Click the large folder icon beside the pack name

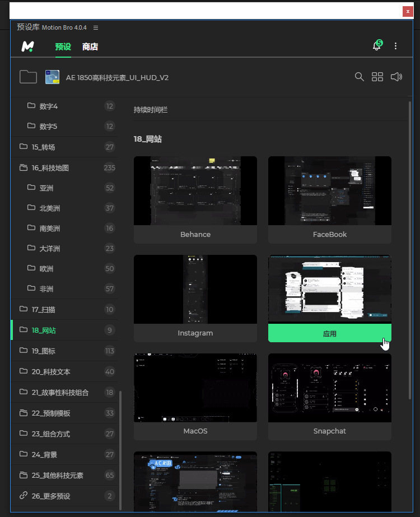pyautogui.click(x=28, y=77)
